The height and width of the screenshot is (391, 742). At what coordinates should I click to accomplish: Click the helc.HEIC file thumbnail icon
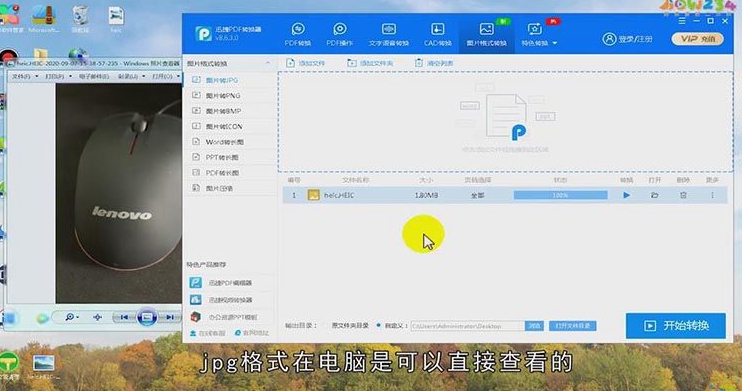coord(313,195)
